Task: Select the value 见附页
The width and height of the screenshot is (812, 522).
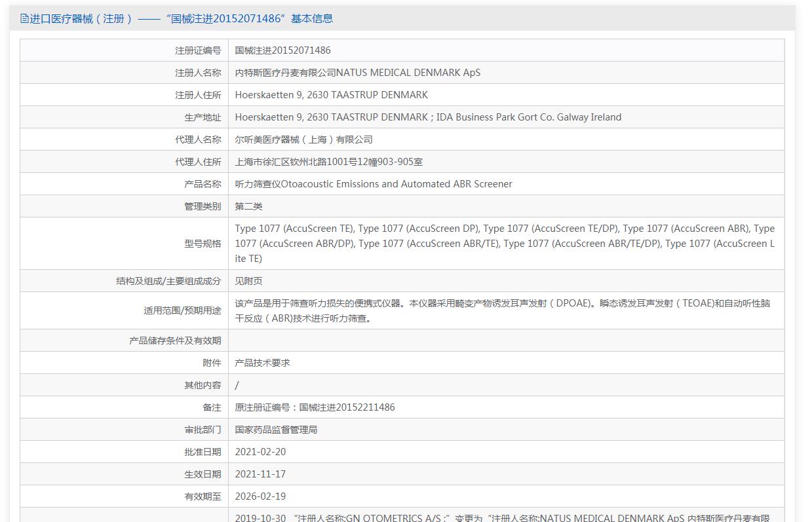Action: tap(249, 281)
